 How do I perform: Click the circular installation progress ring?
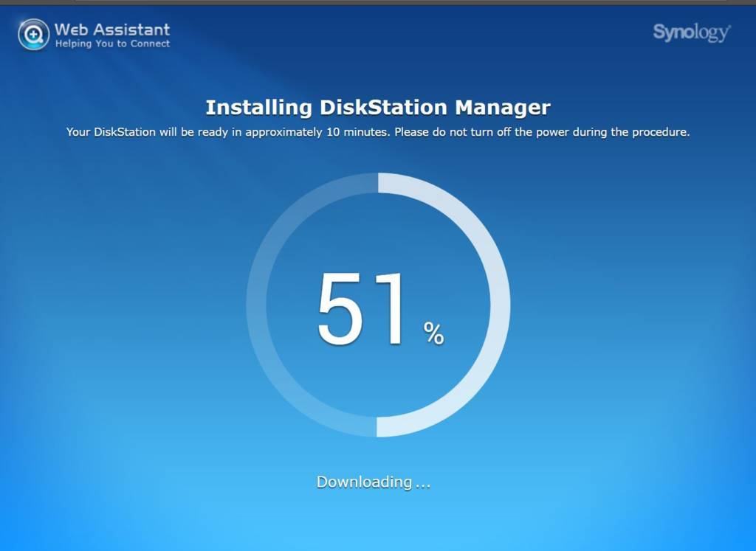tap(378, 305)
